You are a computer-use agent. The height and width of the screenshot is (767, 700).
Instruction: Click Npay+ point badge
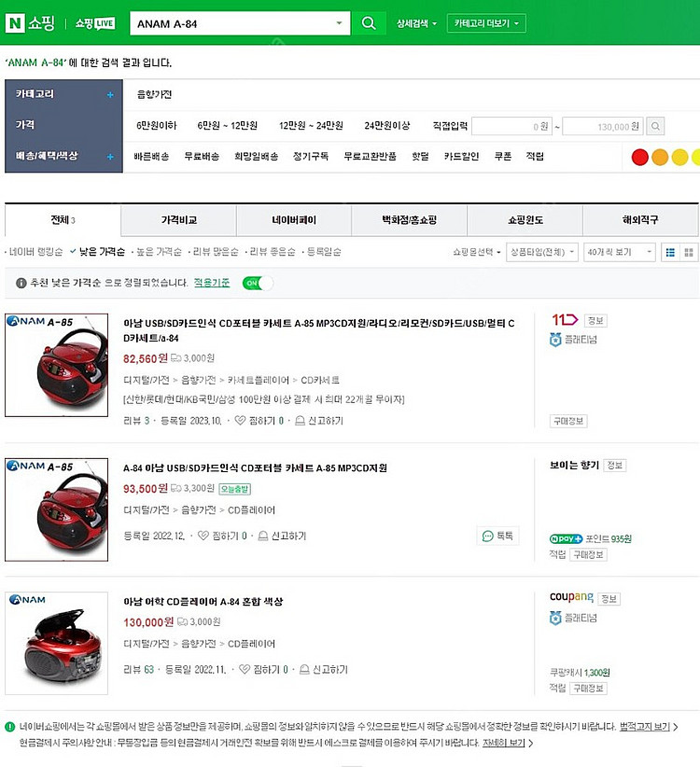point(566,538)
